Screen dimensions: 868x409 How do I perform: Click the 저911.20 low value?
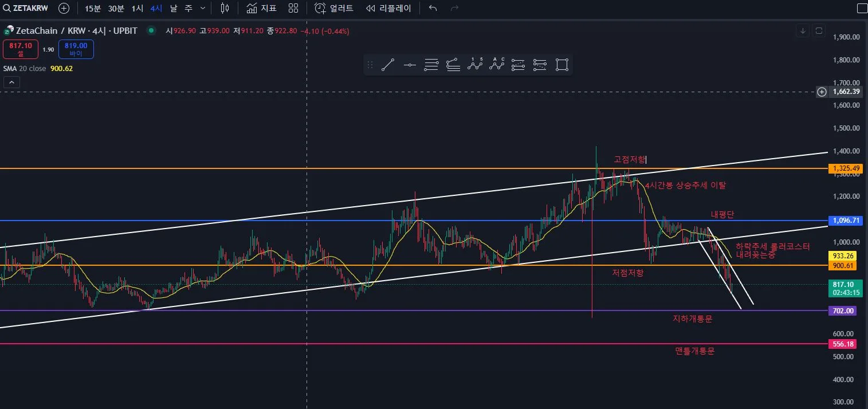(248, 31)
